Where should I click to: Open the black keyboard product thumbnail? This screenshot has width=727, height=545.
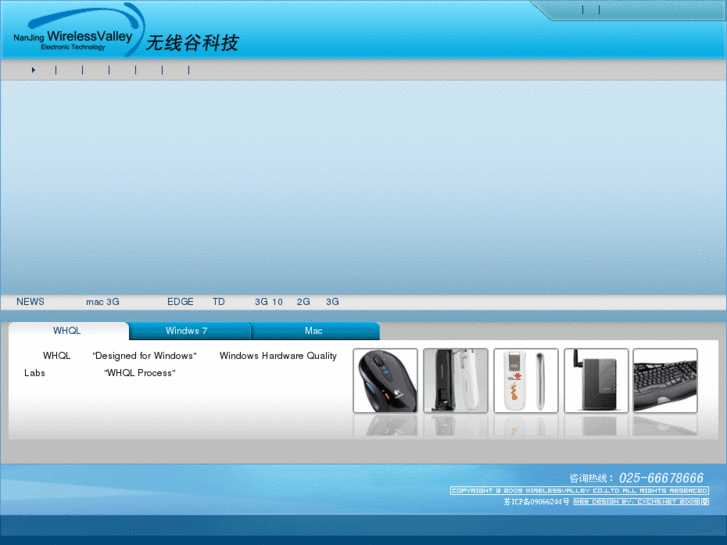[x=665, y=381]
